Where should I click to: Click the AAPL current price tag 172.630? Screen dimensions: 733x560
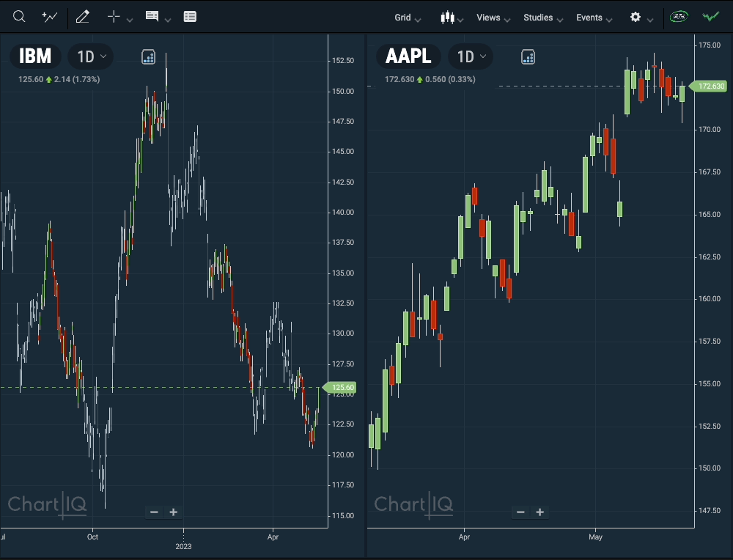click(x=708, y=86)
